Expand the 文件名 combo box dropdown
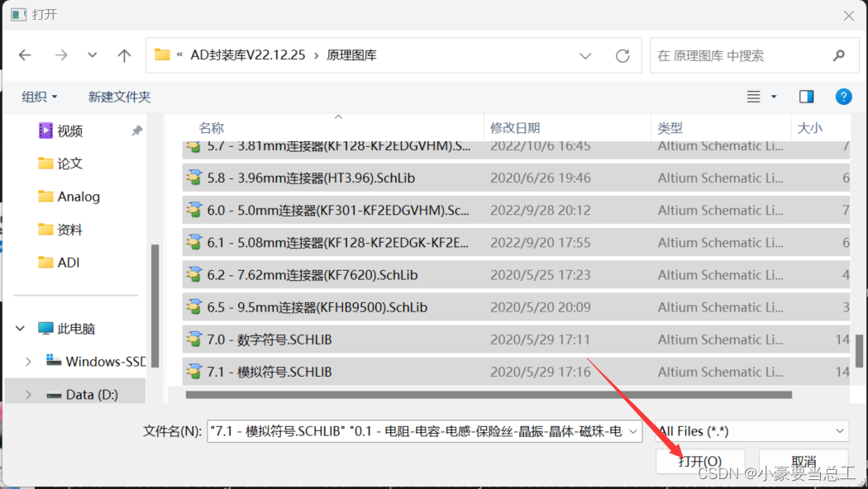Image resolution: width=868 pixels, height=489 pixels. (632, 430)
